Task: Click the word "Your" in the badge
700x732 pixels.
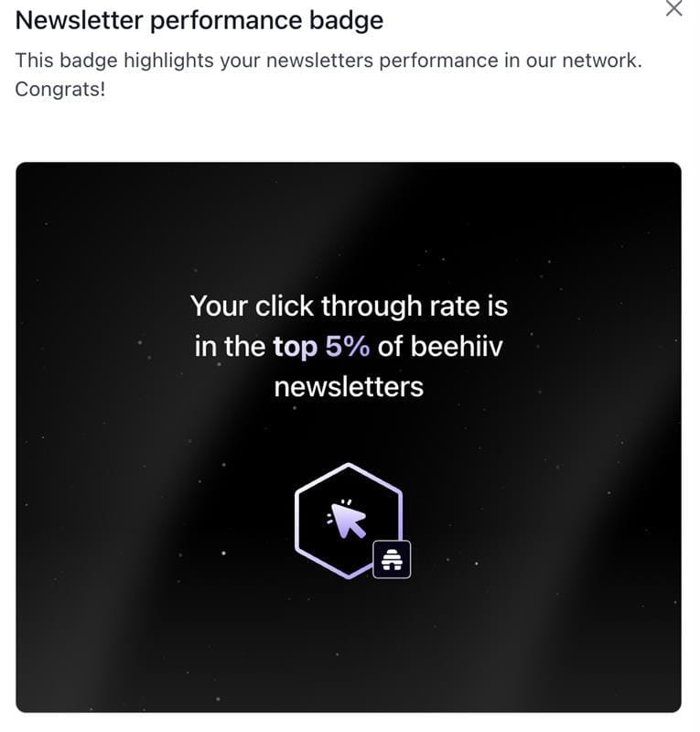Action: click(x=220, y=306)
